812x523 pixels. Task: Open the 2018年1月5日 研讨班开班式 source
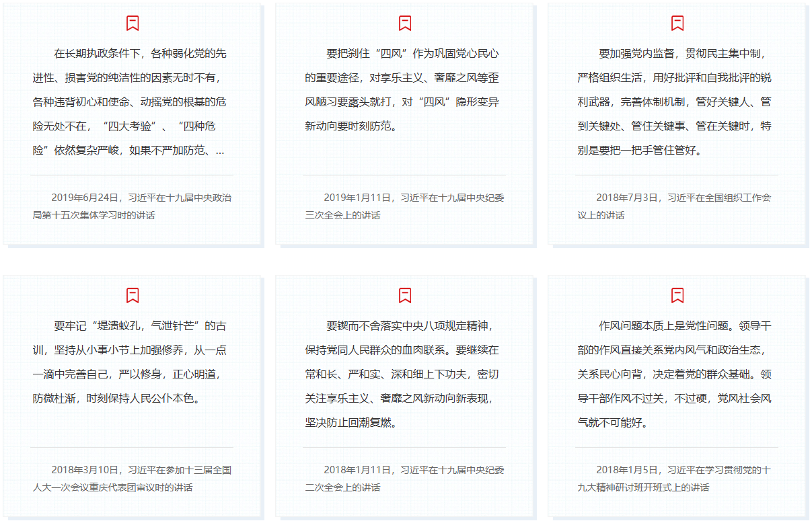[675, 479]
